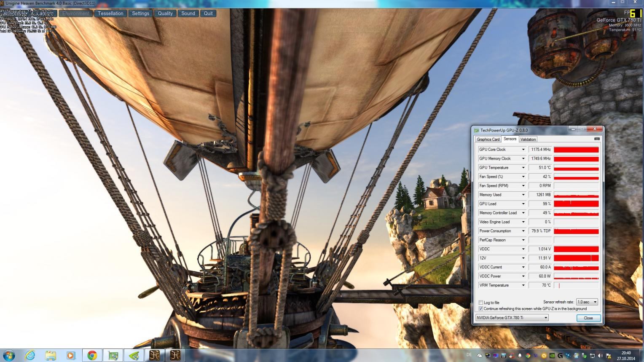
Task: Open the Video Engine Load dropdown
Action: [523, 222]
